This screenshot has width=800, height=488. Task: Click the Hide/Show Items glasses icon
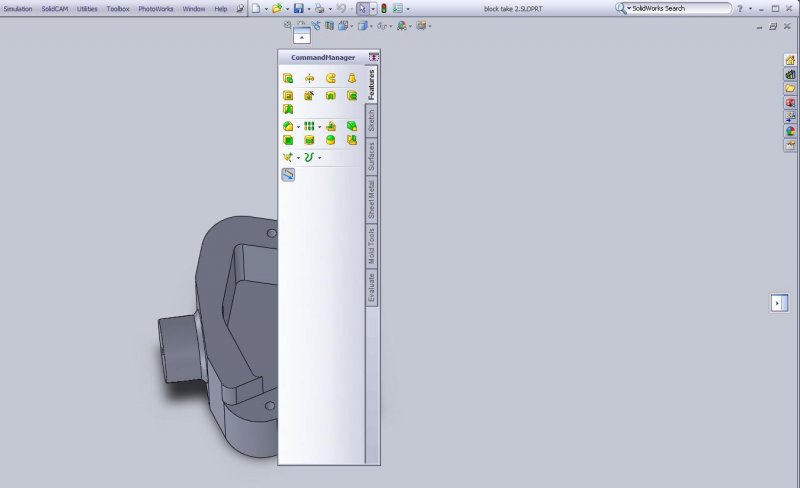pyautogui.click(x=382, y=26)
